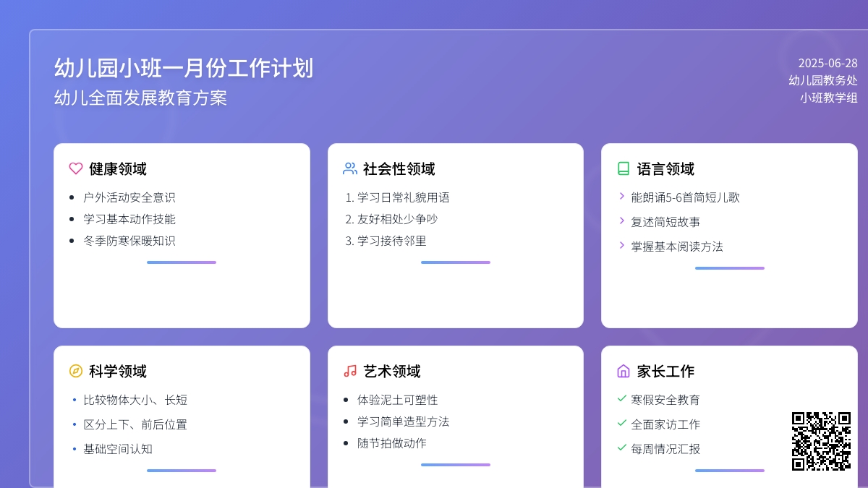Screen dimensions: 868x488
Task: Click the item 基础空间认知
Action: pos(118,449)
